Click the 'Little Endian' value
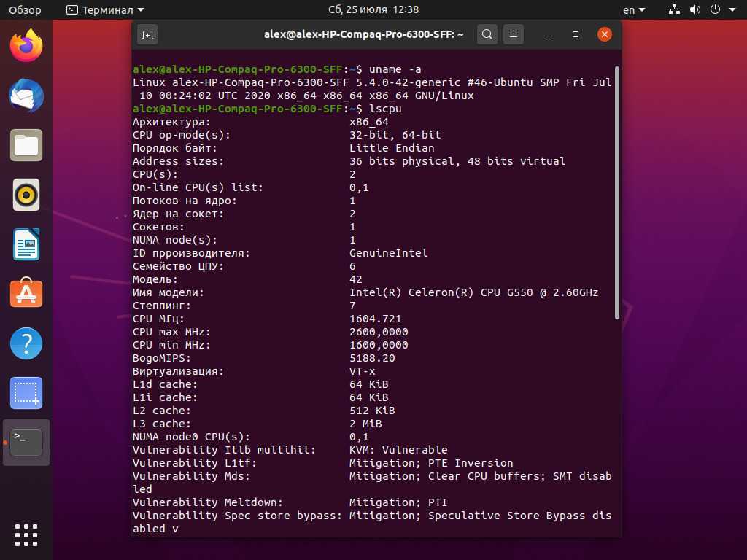Screen dimensions: 747x560 (392, 148)
